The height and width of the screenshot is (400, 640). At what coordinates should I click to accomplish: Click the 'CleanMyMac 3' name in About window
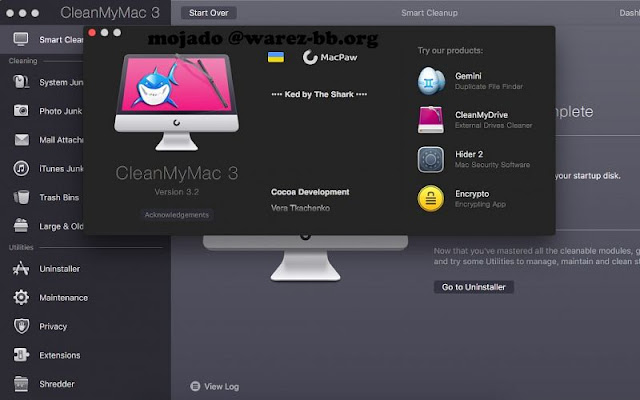pyautogui.click(x=177, y=173)
